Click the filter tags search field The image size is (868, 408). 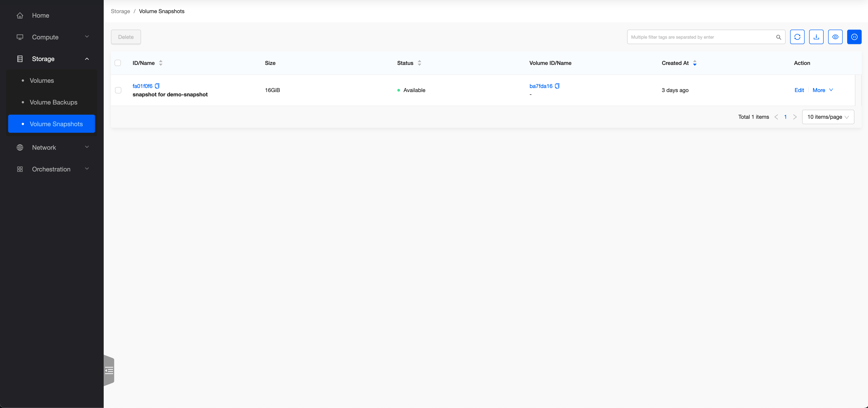pyautogui.click(x=701, y=37)
